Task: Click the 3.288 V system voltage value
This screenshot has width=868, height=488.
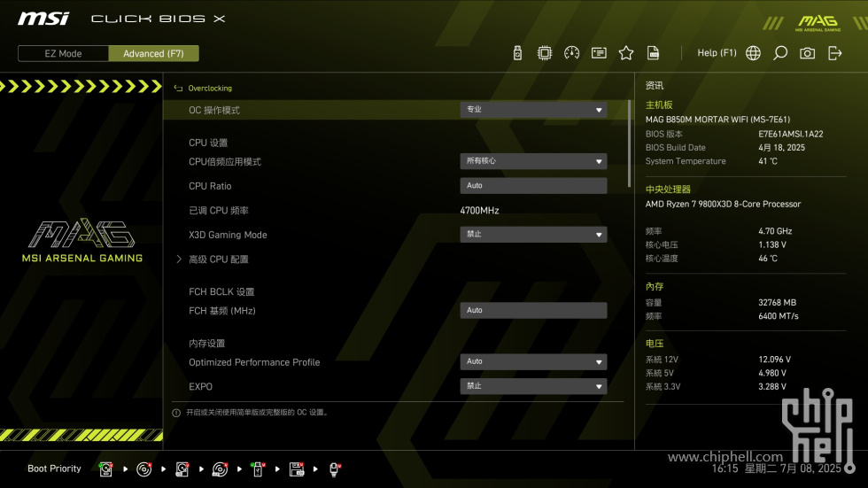Action: click(x=772, y=387)
